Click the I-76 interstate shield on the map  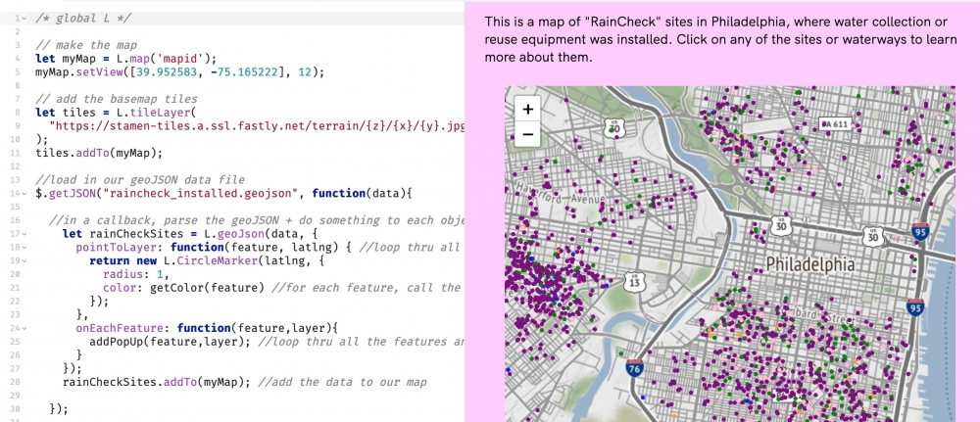635,367
